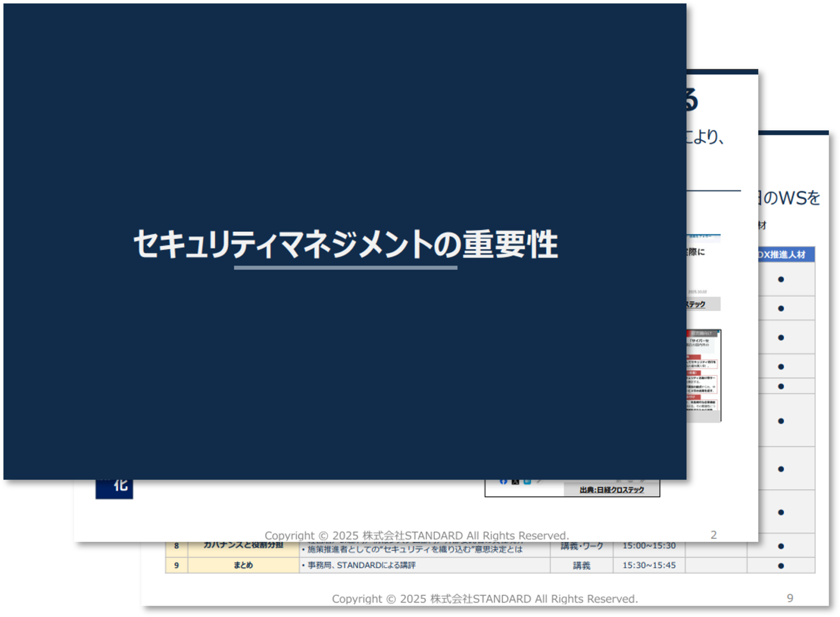Select the セキュリティマネジメントの重要性 title text
This screenshot has height=617, width=840.
(345, 244)
